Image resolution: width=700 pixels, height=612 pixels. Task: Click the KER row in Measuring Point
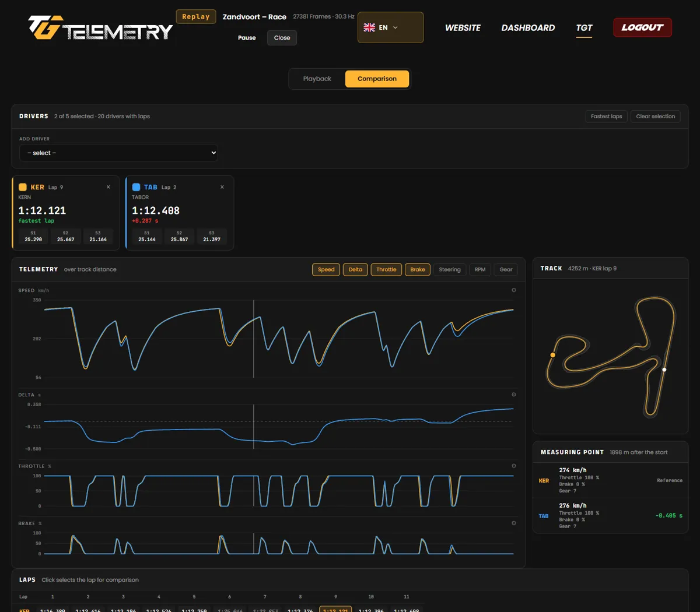pyautogui.click(x=610, y=480)
